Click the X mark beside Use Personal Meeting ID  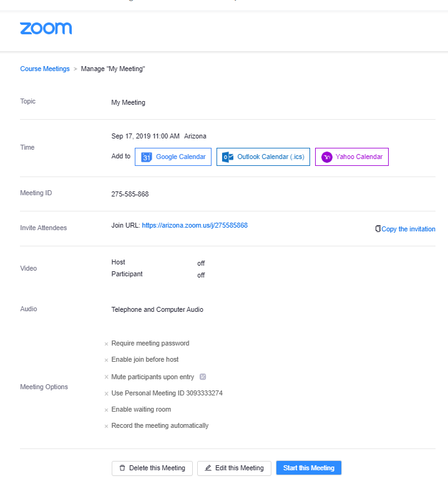coord(106,394)
